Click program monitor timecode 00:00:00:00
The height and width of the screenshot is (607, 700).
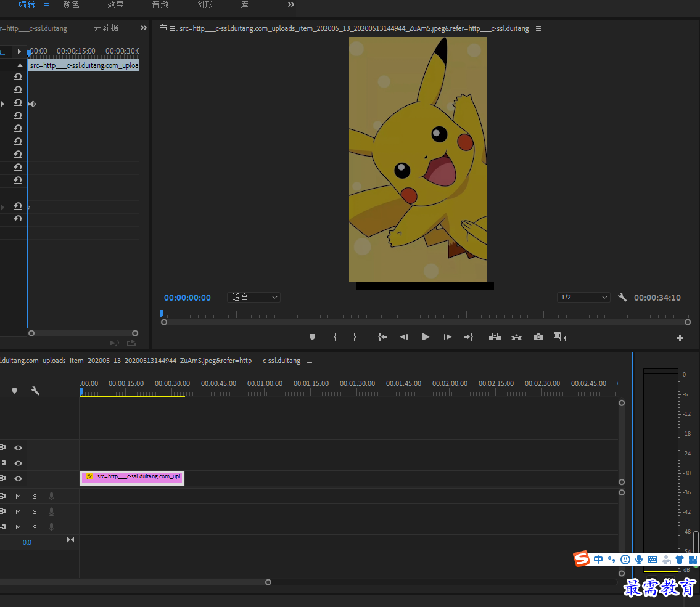(x=187, y=298)
